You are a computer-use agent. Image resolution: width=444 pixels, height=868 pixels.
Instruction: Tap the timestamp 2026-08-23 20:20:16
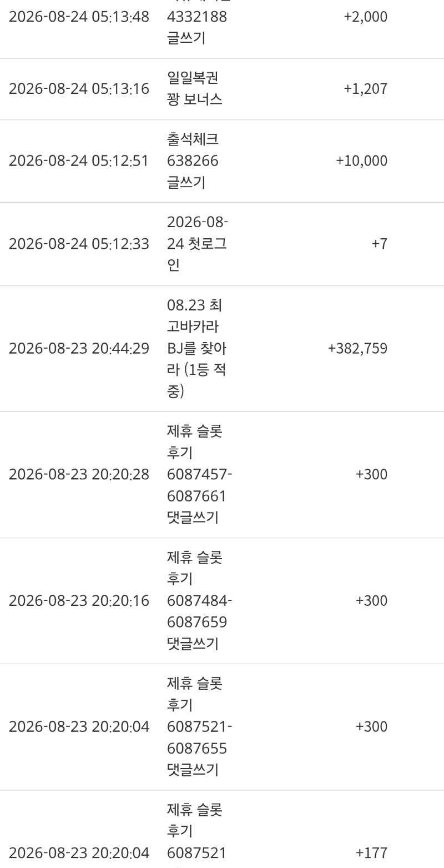click(79, 601)
